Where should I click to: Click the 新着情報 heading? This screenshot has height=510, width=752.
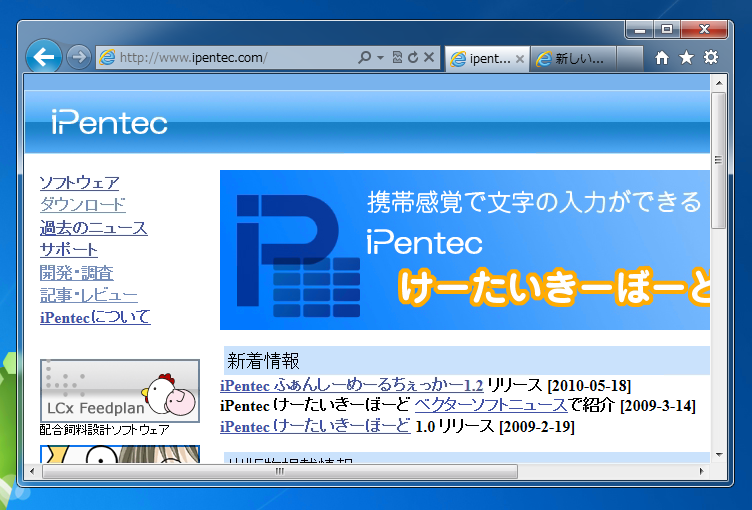tap(263, 361)
